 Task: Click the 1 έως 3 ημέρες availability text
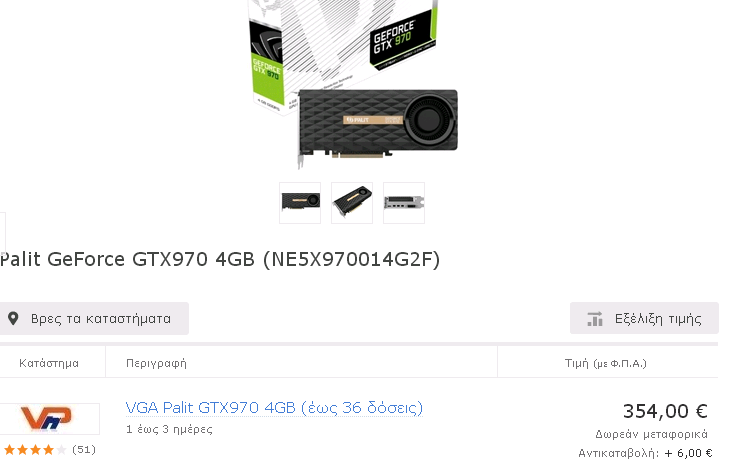[x=169, y=429]
